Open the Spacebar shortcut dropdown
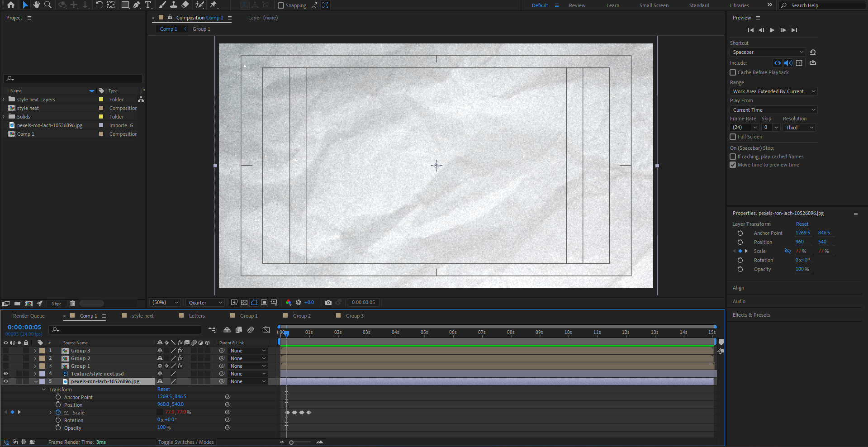Viewport: 868px width, 447px height. pyautogui.click(x=768, y=52)
